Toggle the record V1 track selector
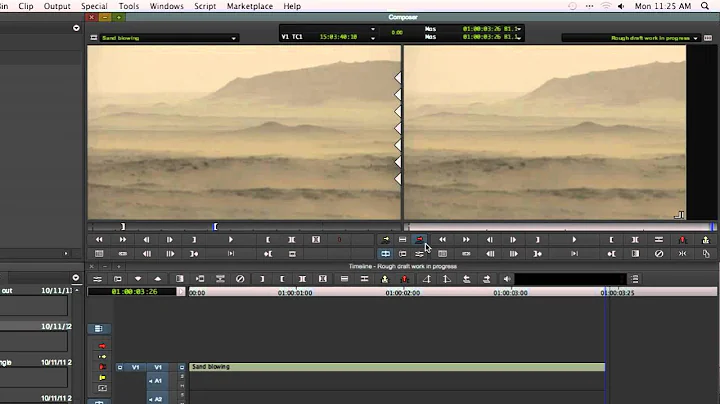The width and height of the screenshot is (720, 404). [158, 367]
